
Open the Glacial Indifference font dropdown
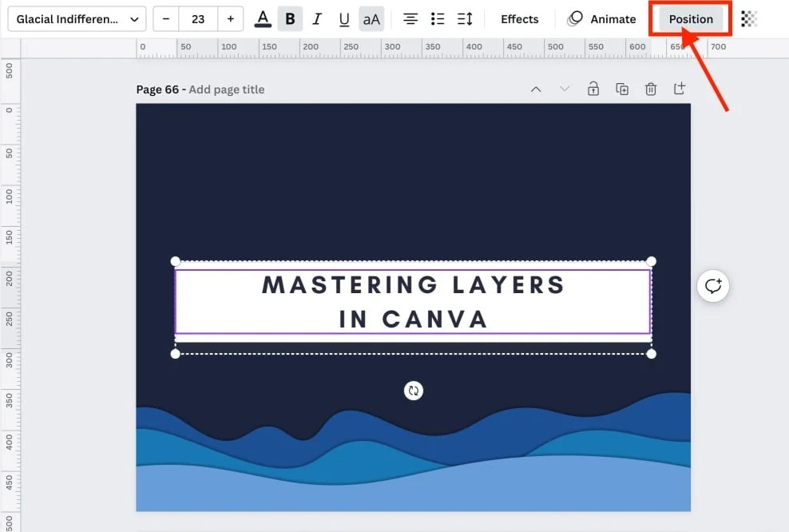tap(76, 18)
